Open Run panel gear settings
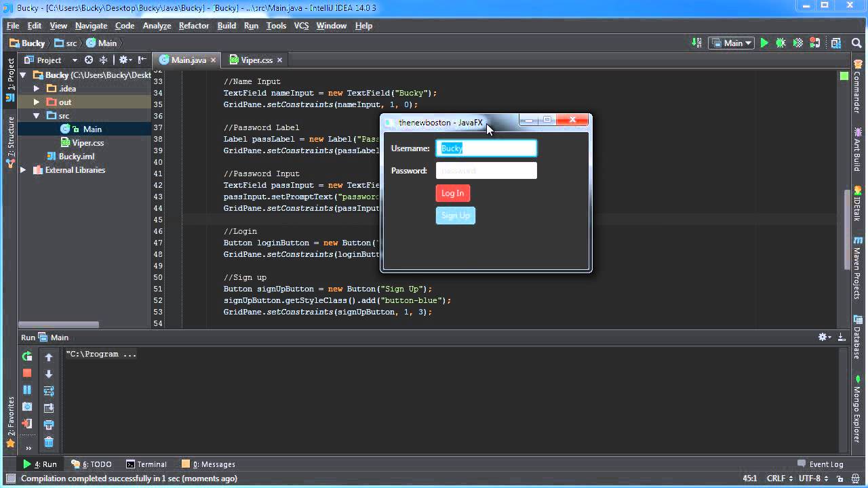 (825, 337)
